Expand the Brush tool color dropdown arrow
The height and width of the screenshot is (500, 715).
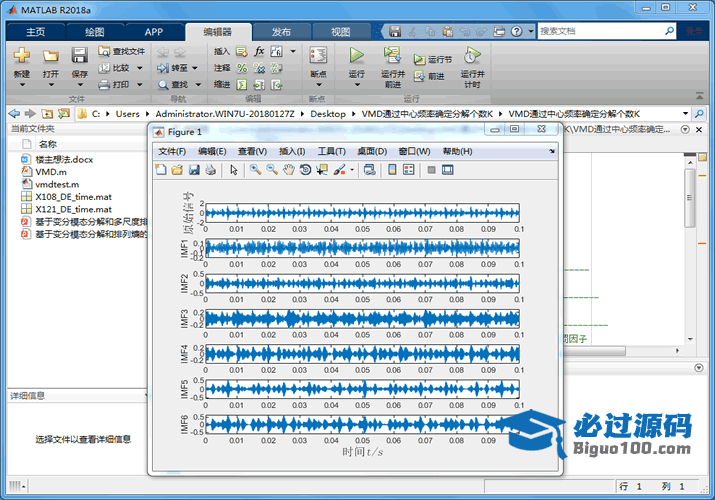pos(352,170)
